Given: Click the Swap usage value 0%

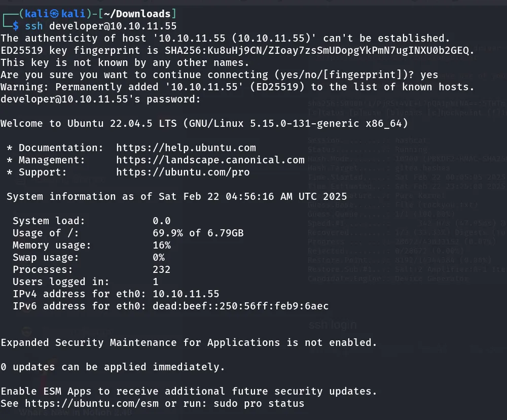Looking at the screenshot, I should tap(158, 257).
